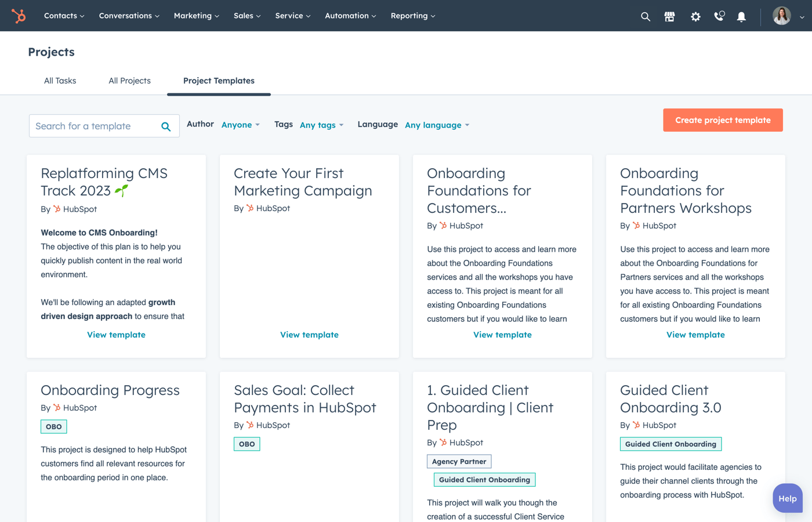
Task: Open the Help chat button
Action: click(x=787, y=498)
